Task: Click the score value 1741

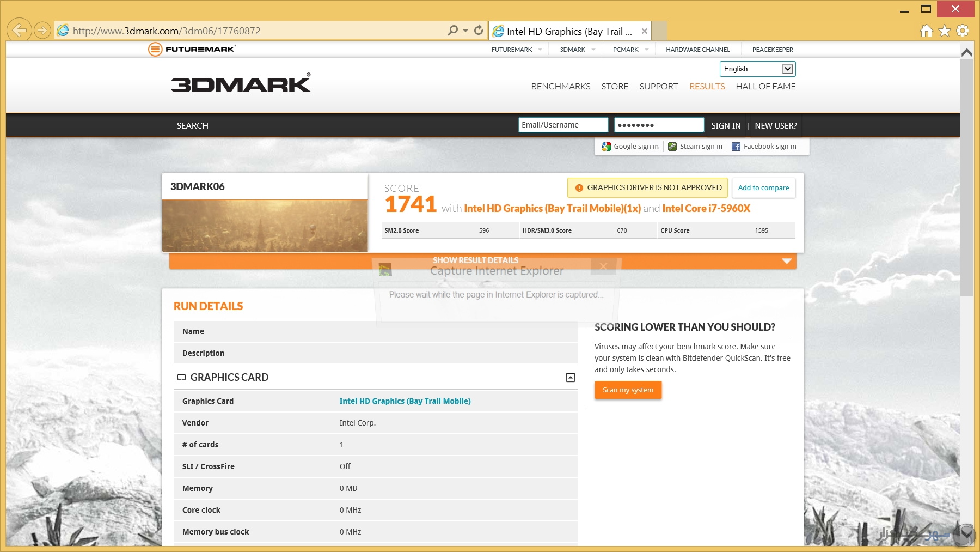Action: tap(411, 205)
